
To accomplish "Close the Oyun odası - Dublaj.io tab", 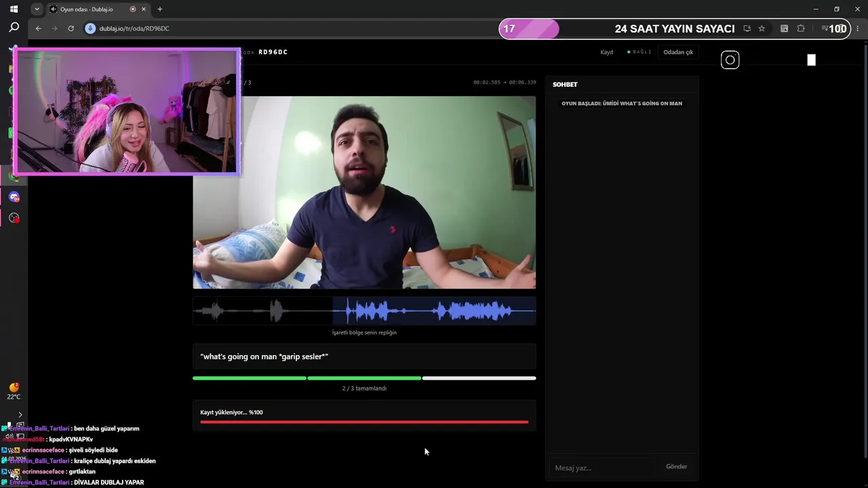I will (x=144, y=9).
